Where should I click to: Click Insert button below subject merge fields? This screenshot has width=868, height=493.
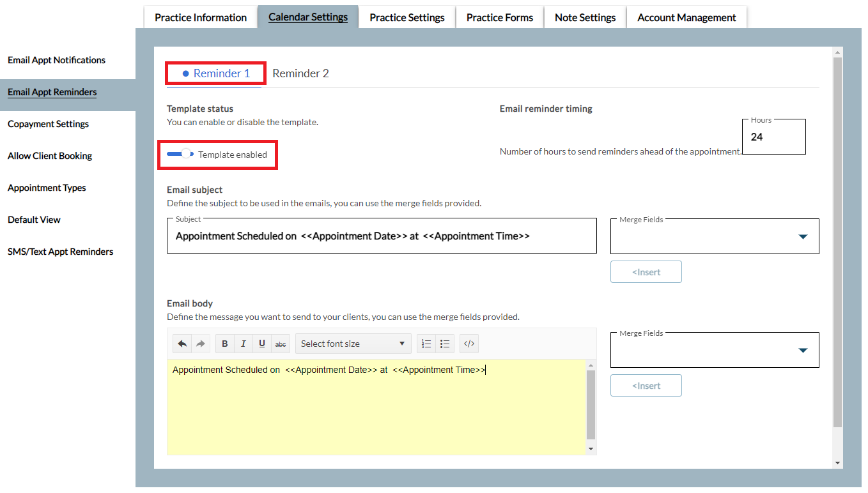pyautogui.click(x=646, y=272)
